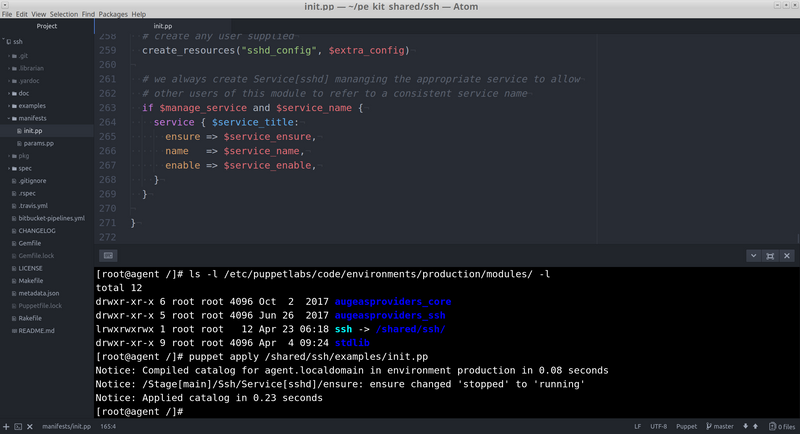Open the .rspec file
This screenshot has width=800, height=434.
(x=27, y=194)
